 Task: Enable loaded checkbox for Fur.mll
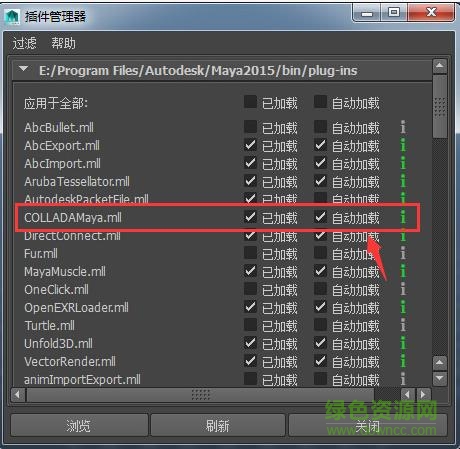pos(250,253)
